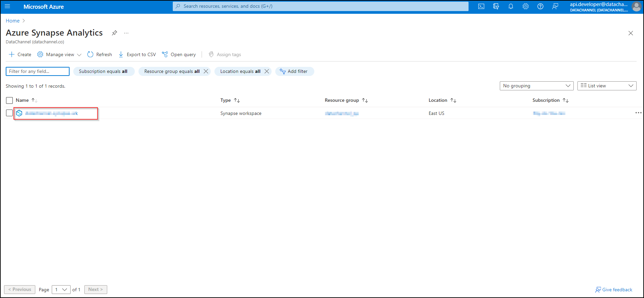Sort by the Type column

click(x=230, y=100)
